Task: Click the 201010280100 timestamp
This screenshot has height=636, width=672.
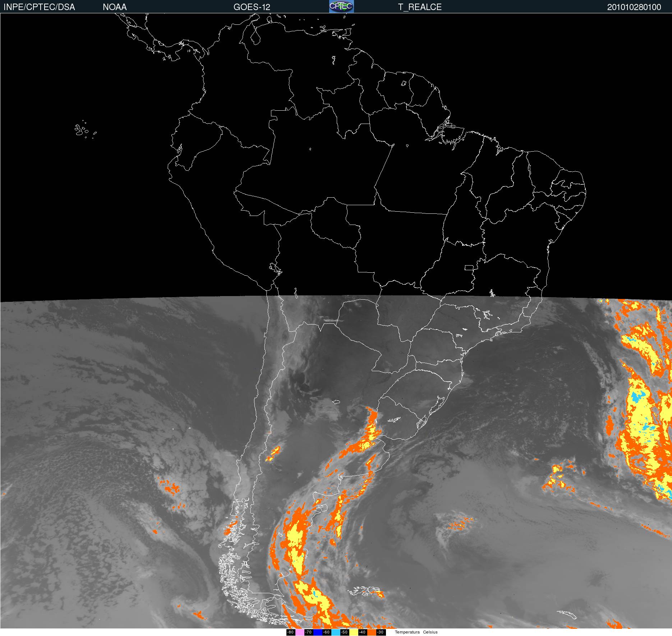Action: click(x=634, y=7)
